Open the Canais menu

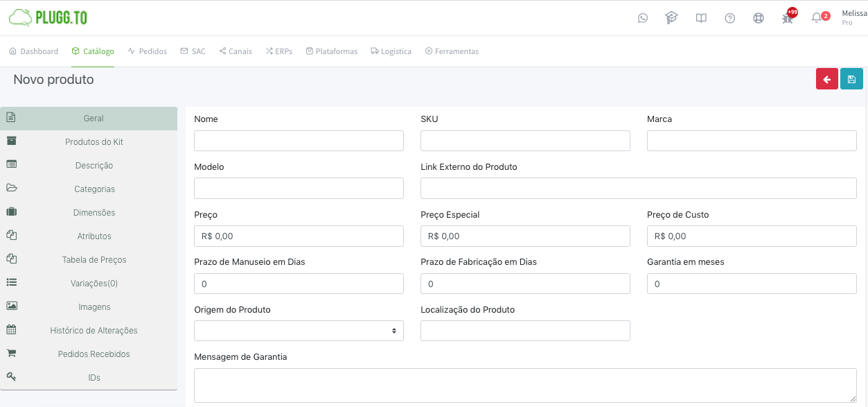tap(235, 51)
